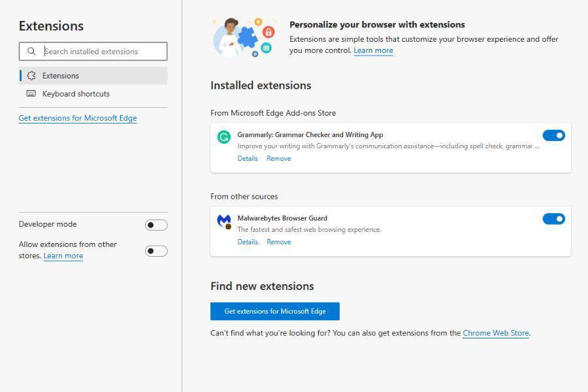The image size is (588, 392).
Task: Turn off Malwarebytes Browser Guard toggle
Action: [x=553, y=219]
